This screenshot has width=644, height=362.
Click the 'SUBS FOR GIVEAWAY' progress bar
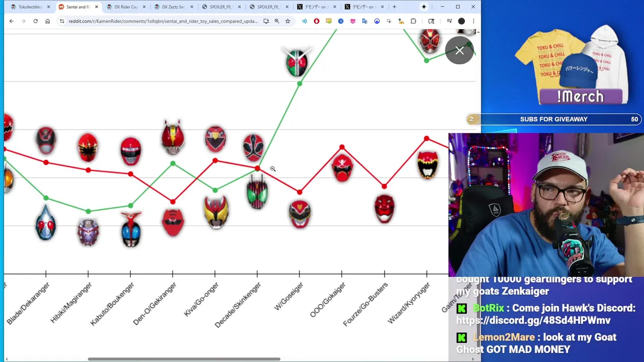coord(554,119)
